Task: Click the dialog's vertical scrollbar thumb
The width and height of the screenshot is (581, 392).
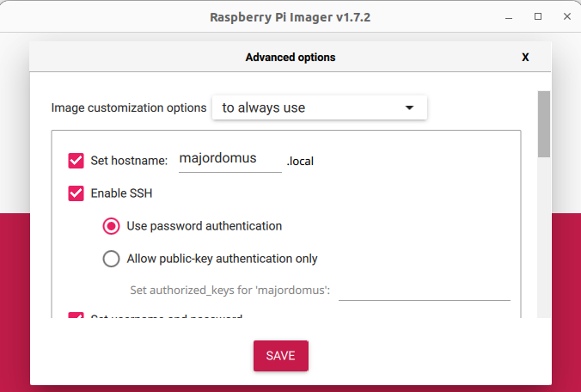Action: (x=543, y=124)
